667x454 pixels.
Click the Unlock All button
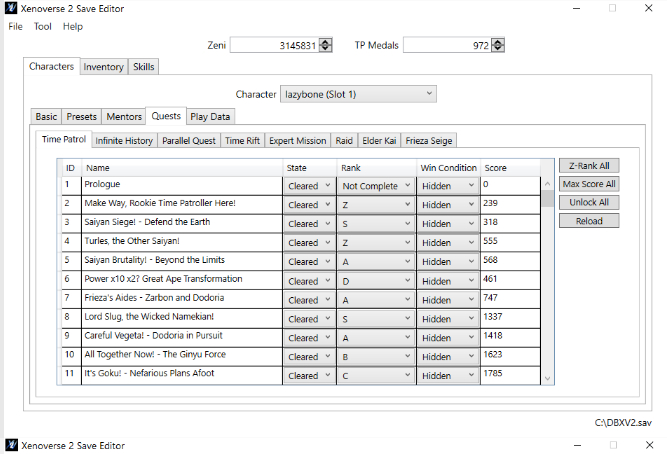589,202
